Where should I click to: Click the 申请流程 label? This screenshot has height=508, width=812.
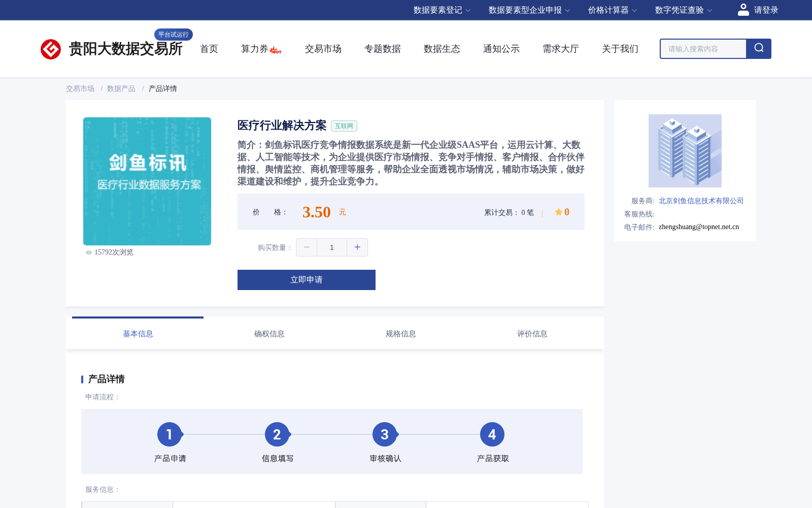coord(103,397)
